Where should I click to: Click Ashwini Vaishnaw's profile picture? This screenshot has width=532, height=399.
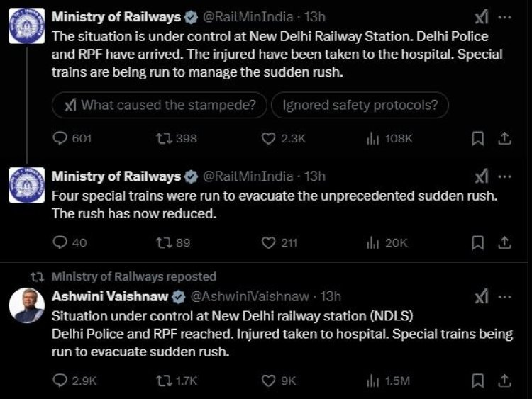pos(27,306)
